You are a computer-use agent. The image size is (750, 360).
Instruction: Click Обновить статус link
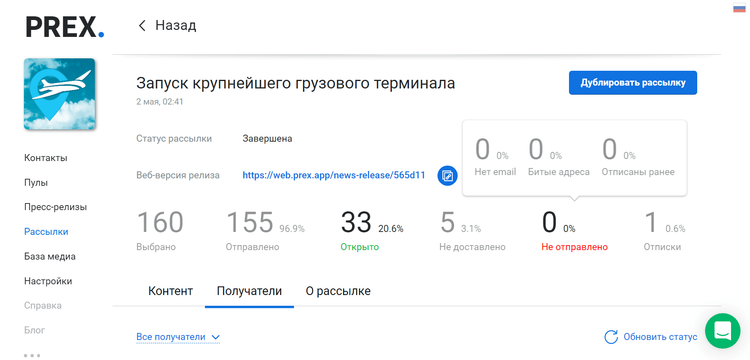(x=660, y=337)
